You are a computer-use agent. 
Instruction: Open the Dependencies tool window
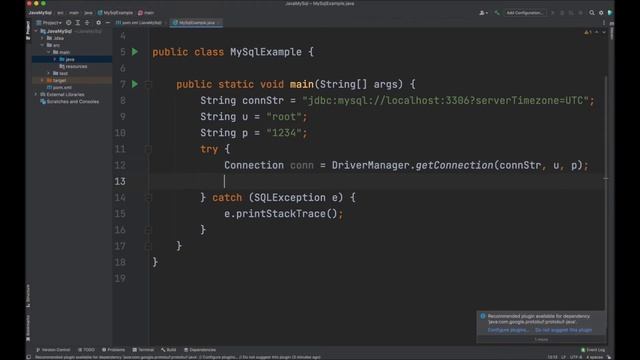coord(200,350)
